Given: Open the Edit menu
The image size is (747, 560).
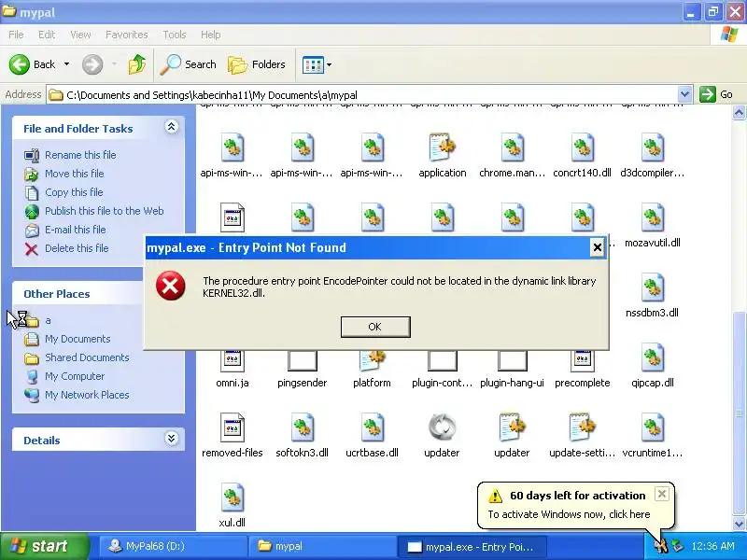Looking at the screenshot, I should 47,35.
